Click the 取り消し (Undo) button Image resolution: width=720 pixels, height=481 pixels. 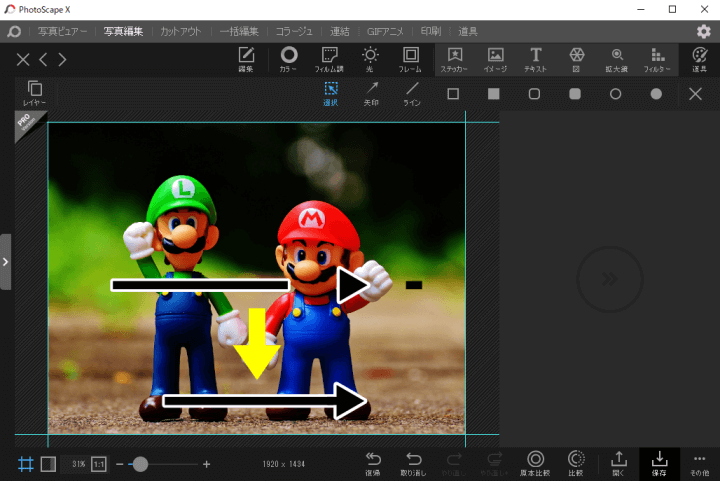click(413, 464)
